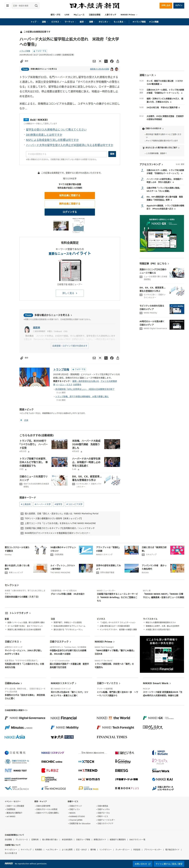This screenshot has width=189, height=868.
Task: Expand the 速報 navigation dropdown
Action: point(44,22)
